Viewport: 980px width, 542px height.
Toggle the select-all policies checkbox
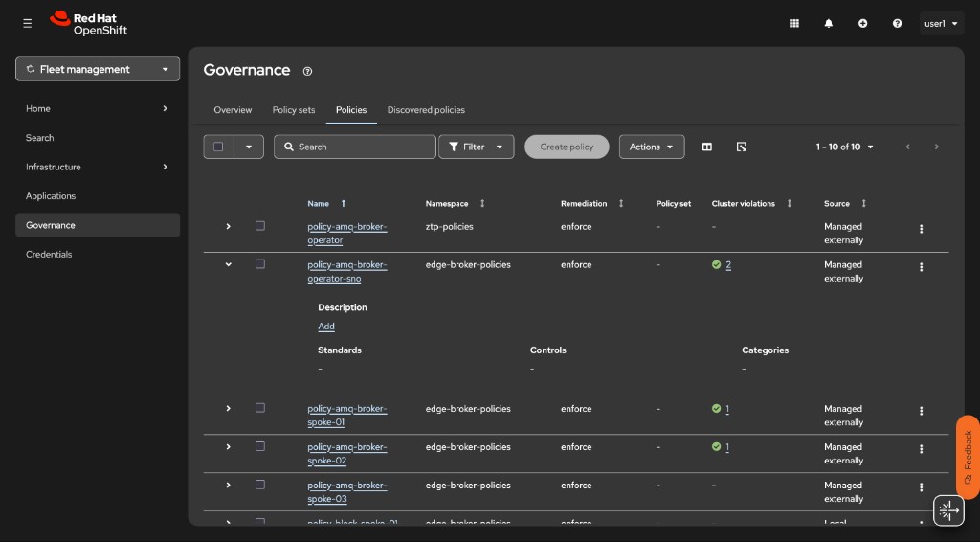pos(218,147)
